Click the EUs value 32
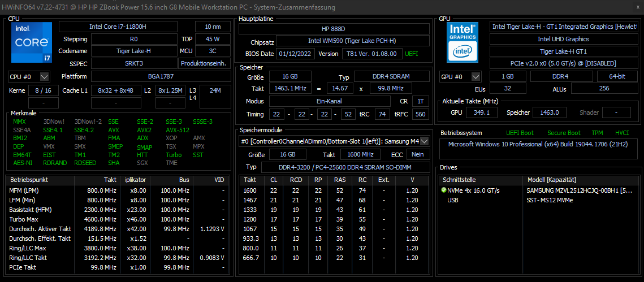Image resolution: width=644 pixels, height=282 pixels. click(x=508, y=88)
